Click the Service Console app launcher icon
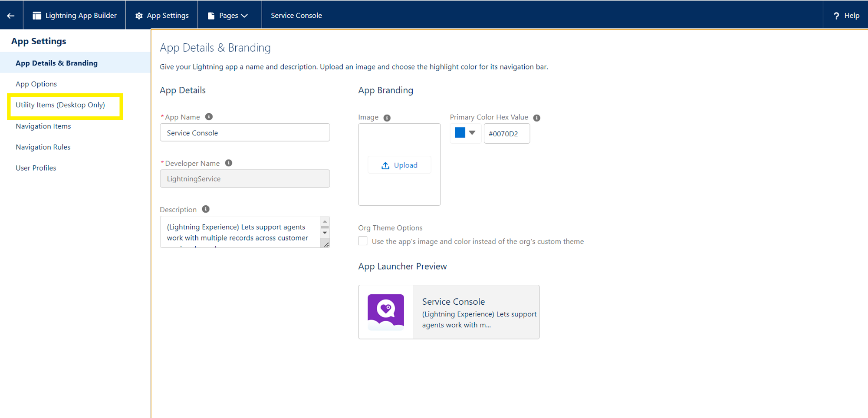This screenshot has height=418, width=868. tap(386, 312)
